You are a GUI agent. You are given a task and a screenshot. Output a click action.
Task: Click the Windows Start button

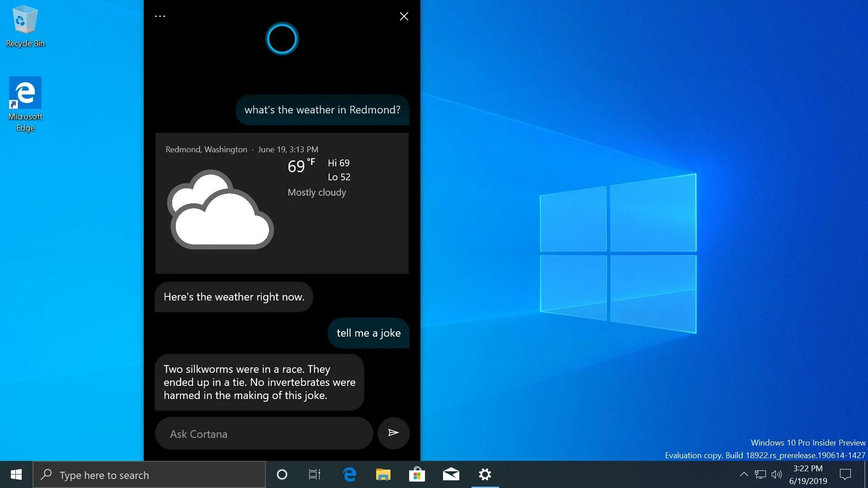(x=16, y=474)
